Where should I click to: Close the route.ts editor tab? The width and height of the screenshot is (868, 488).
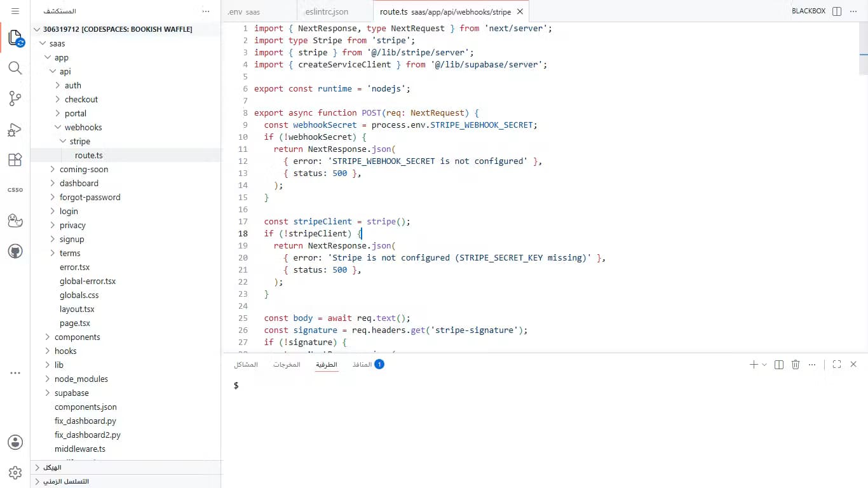[x=520, y=11]
